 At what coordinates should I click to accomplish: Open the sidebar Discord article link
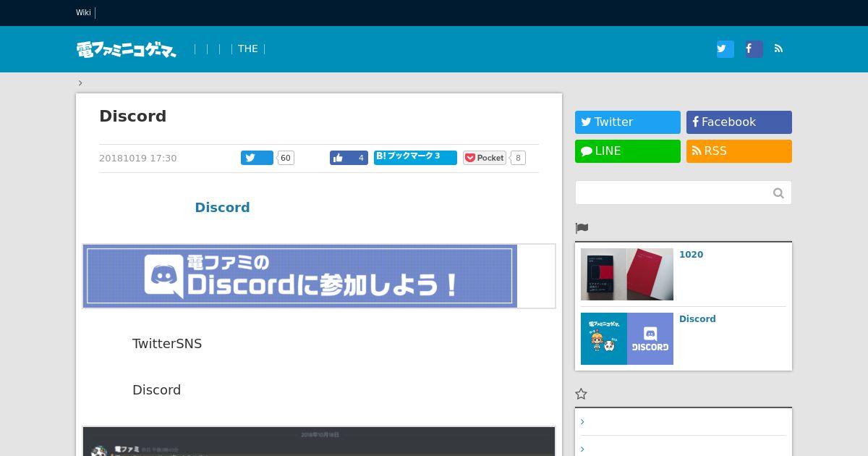click(x=697, y=319)
